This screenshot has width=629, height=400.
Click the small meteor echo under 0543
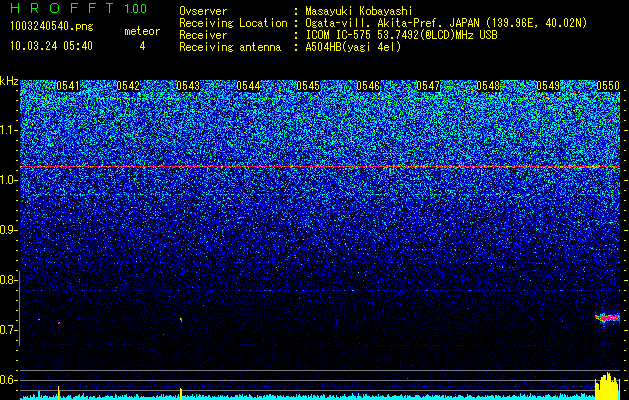[181, 320]
